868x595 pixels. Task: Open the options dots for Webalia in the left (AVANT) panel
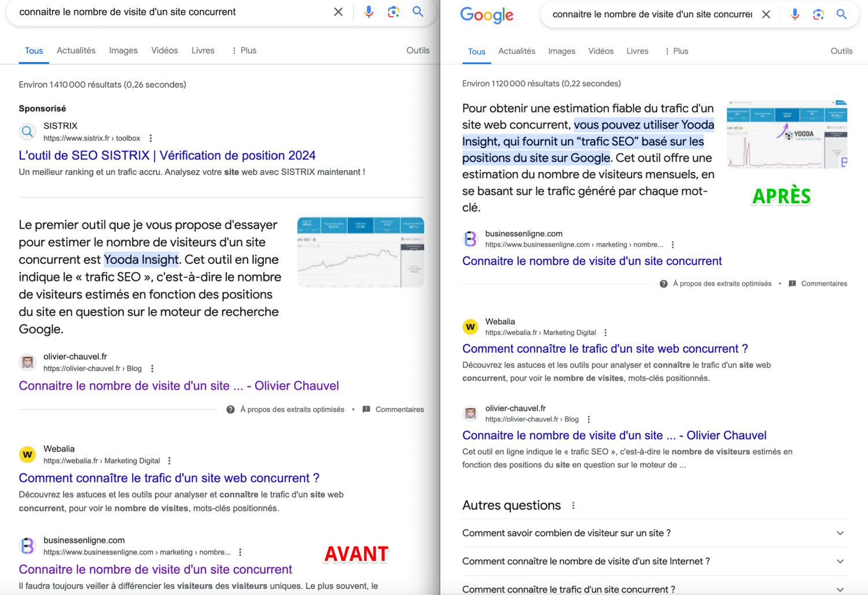click(170, 461)
